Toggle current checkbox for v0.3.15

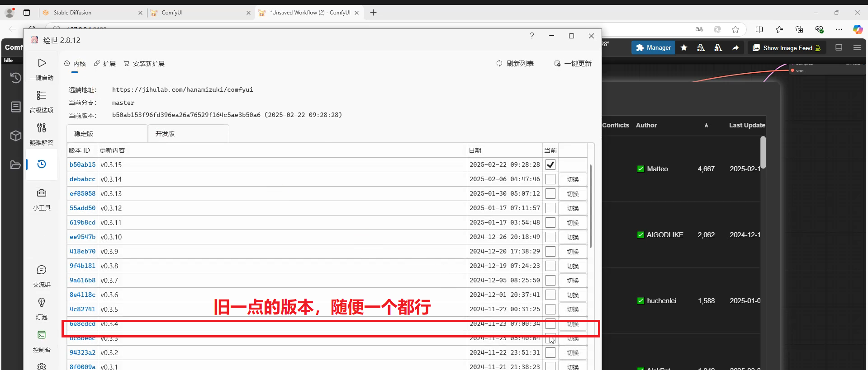pos(550,165)
